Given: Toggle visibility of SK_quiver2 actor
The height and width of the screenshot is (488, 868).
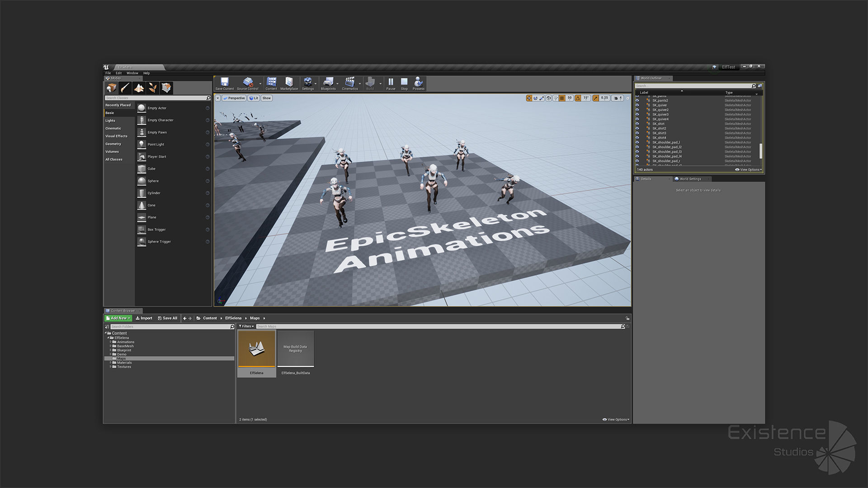Looking at the screenshot, I should pos(637,110).
